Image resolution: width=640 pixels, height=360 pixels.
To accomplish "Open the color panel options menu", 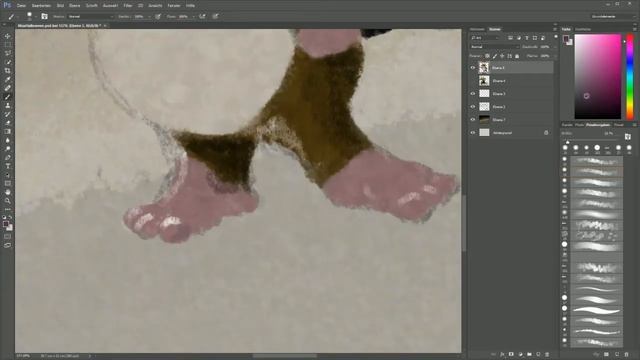I will pos(635,29).
